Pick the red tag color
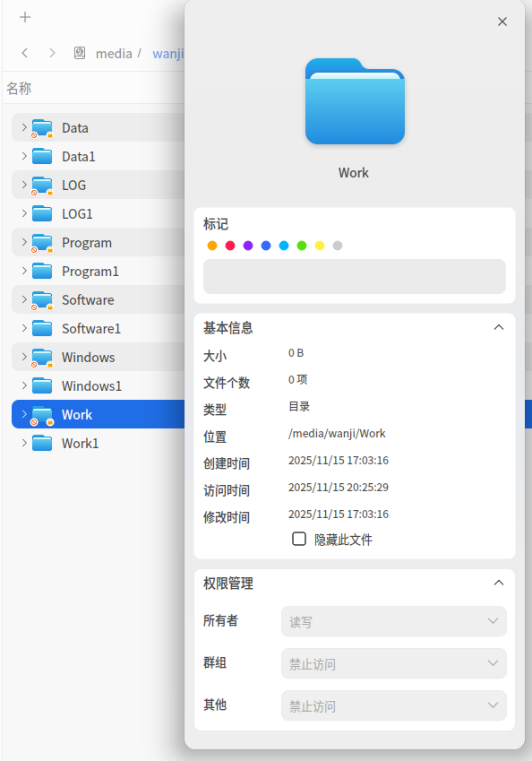This screenshot has height=761, width=532. point(230,246)
